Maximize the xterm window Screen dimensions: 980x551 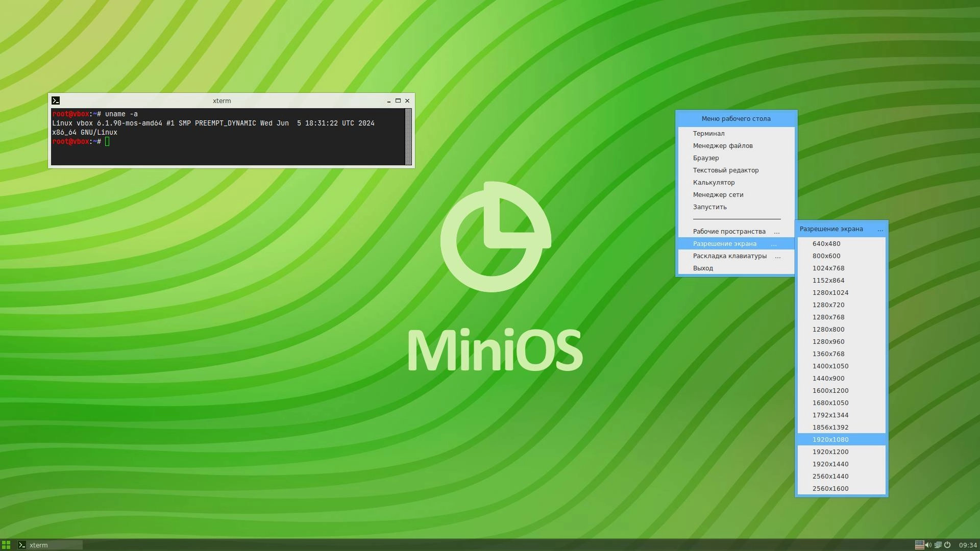[x=398, y=101]
